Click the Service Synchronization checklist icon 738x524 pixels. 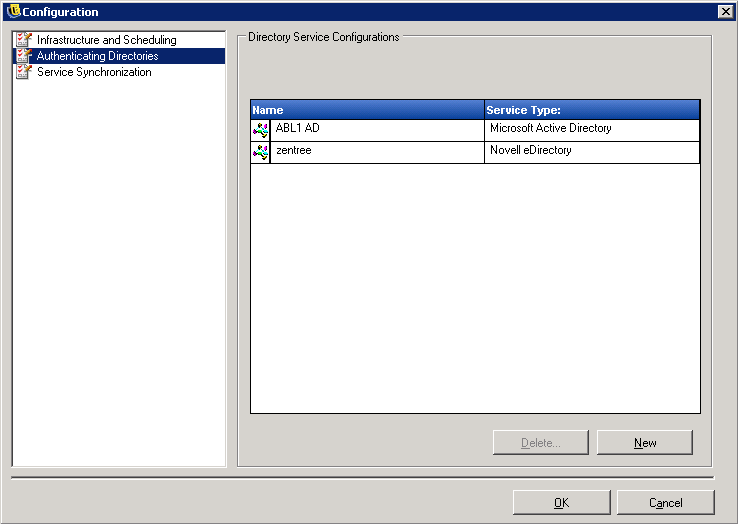click(x=24, y=72)
